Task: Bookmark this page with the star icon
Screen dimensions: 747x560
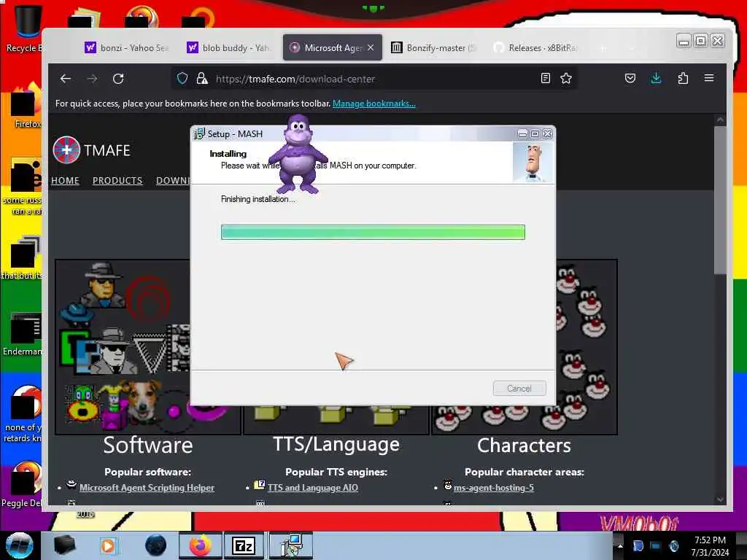Action: coord(566,79)
